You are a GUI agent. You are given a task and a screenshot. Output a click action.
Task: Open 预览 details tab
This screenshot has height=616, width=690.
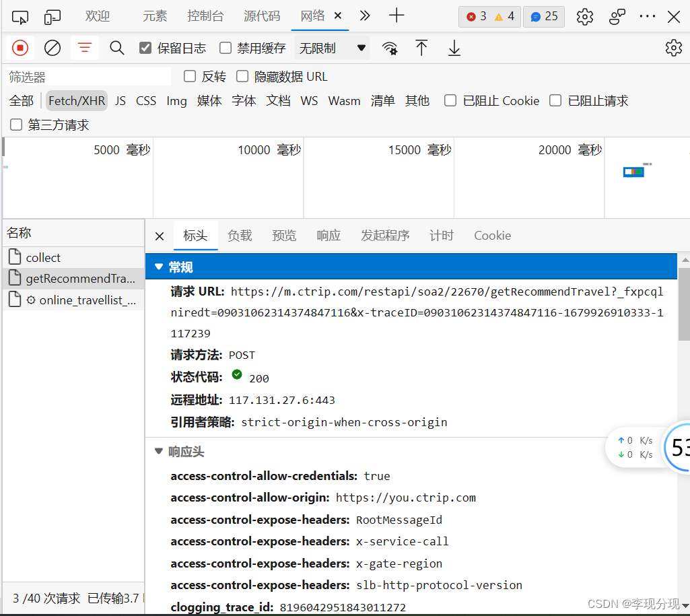[284, 236]
